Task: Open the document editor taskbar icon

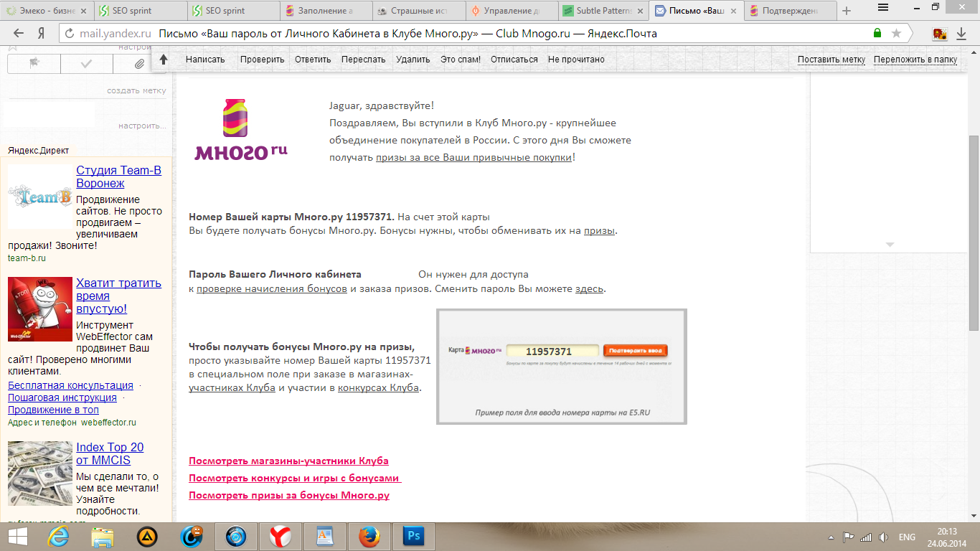Action: point(324,537)
